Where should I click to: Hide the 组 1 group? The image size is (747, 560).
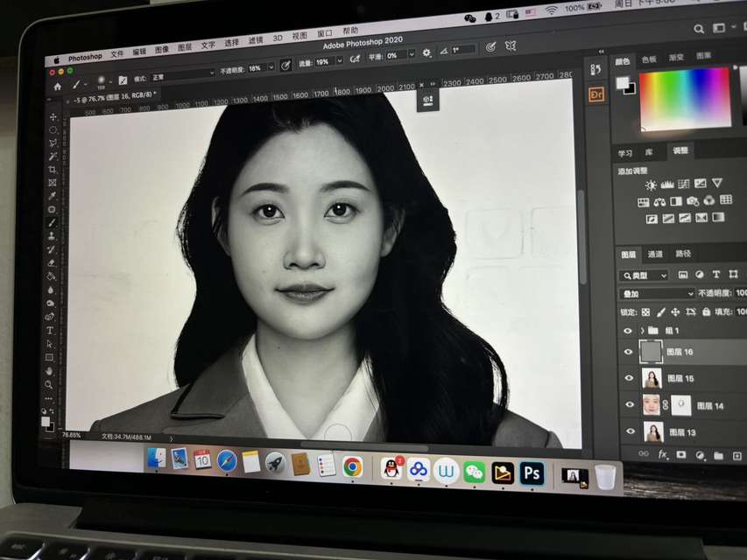627,331
